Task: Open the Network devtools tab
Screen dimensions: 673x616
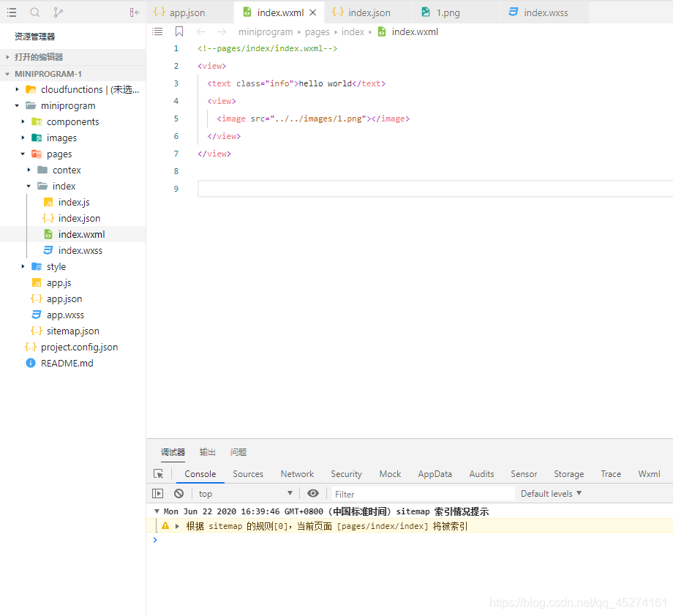Action: point(297,474)
